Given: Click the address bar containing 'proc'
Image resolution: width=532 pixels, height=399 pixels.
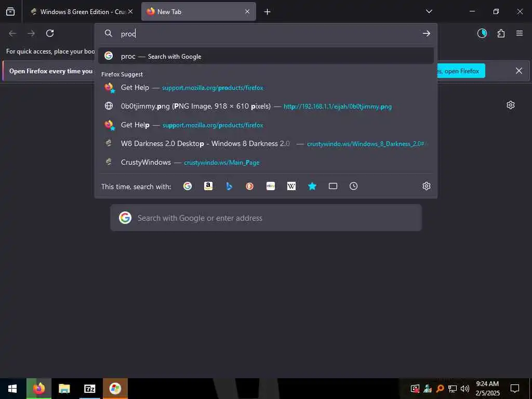Looking at the screenshot, I should [266, 34].
